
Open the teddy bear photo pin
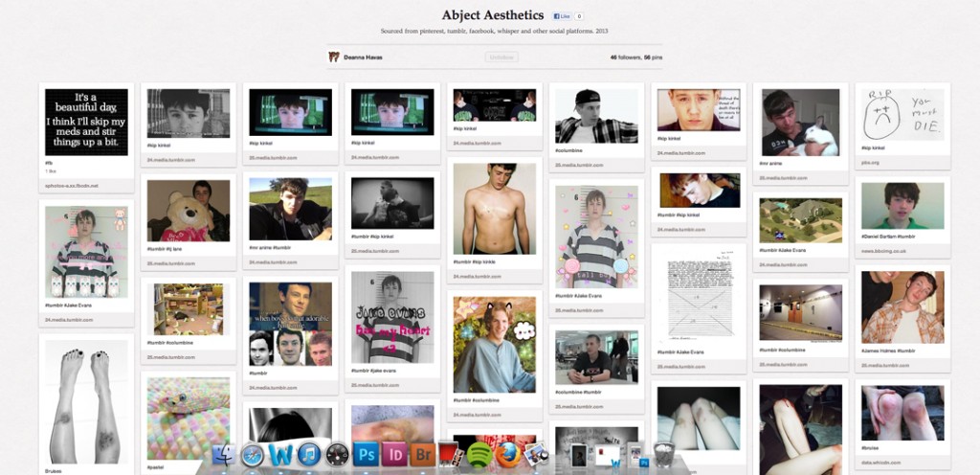click(x=189, y=211)
